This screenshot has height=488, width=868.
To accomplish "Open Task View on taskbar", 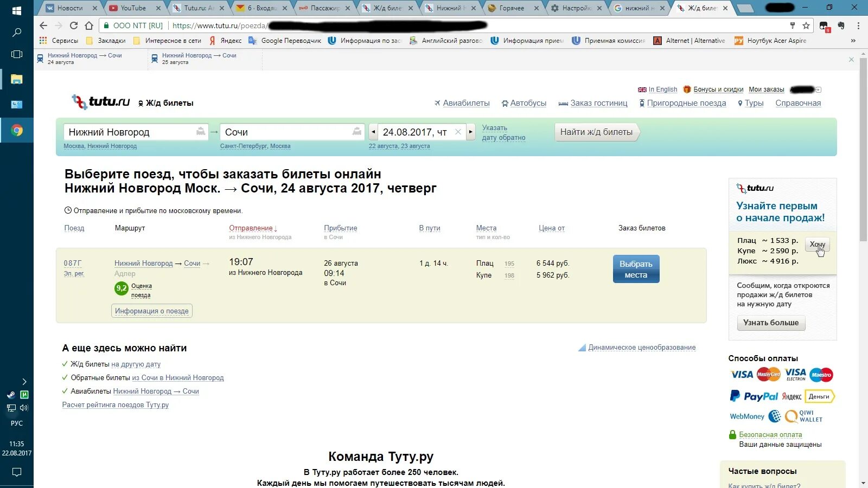I will [x=16, y=54].
